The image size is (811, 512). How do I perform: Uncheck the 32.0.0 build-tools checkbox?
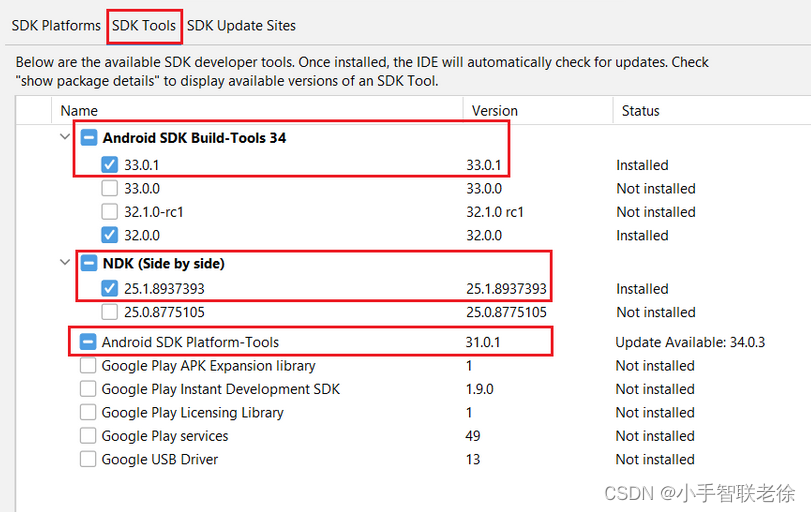(x=109, y=235)
